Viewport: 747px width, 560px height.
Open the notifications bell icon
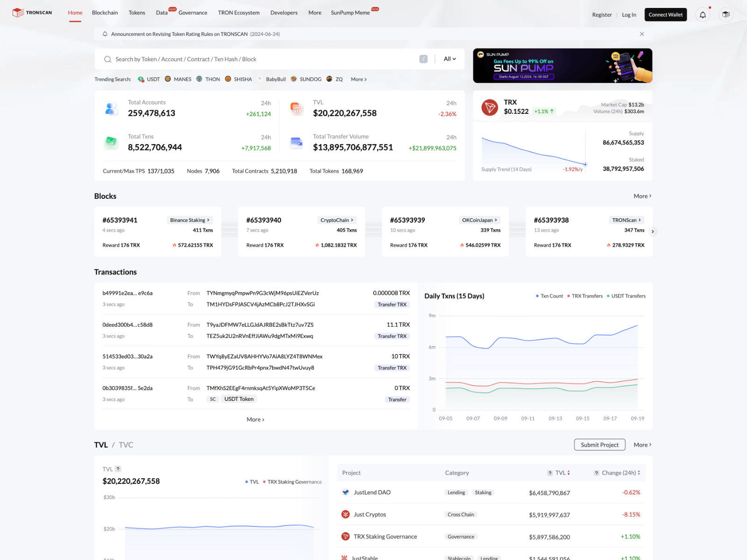point(703,15)
